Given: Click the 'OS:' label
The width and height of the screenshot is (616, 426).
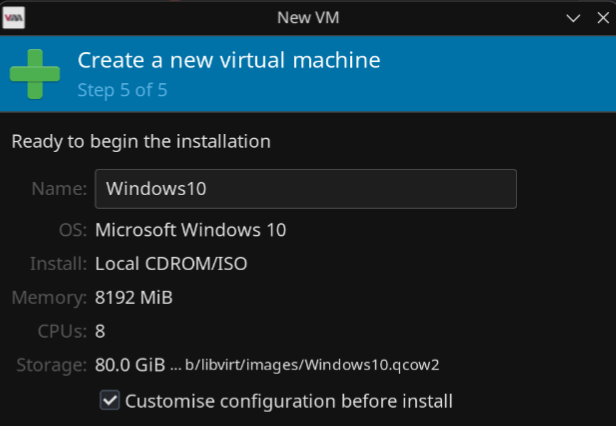Looking at the screenshot, I should (73, 230).
